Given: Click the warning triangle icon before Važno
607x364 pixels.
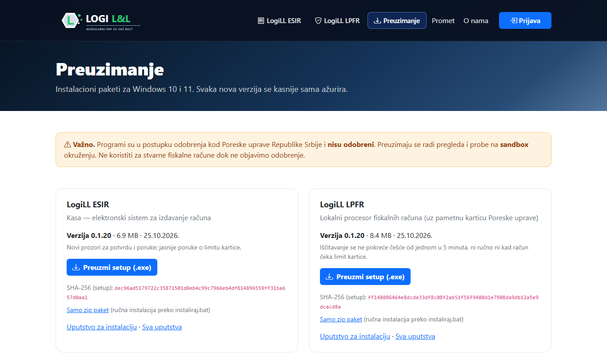Looking at the screenshot, I should 68,144.
